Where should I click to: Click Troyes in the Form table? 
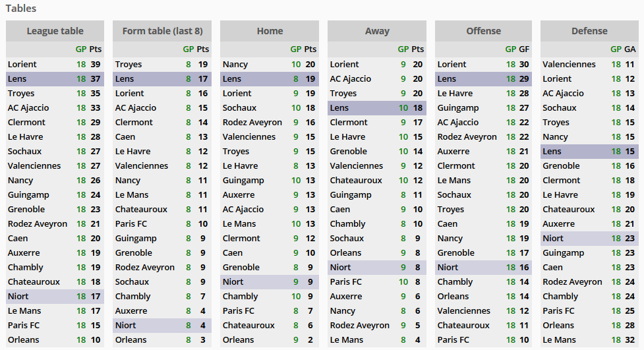pos(129,64)
